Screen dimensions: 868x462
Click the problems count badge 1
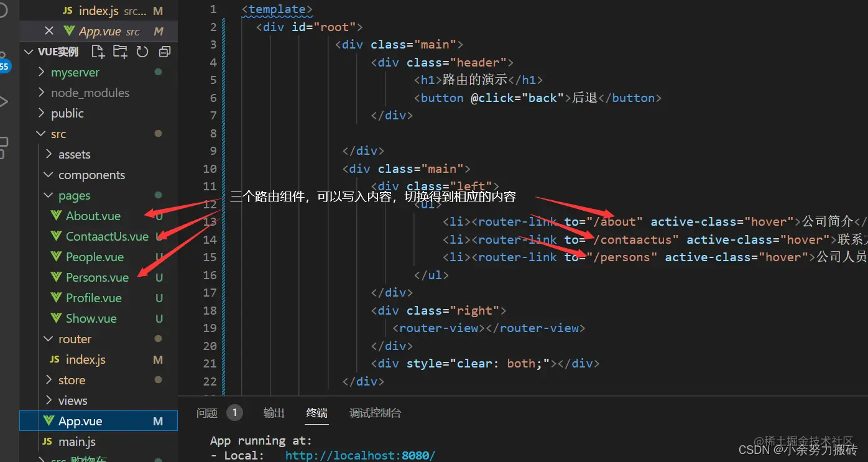tap(234, 412)
